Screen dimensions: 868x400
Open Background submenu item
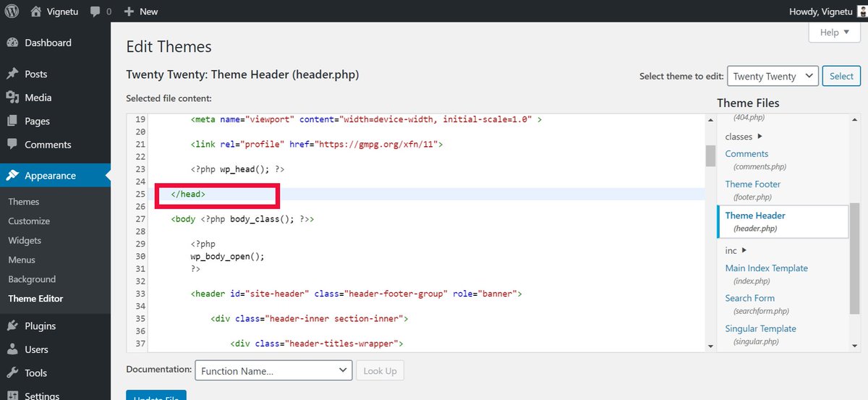tap(32, 279)
